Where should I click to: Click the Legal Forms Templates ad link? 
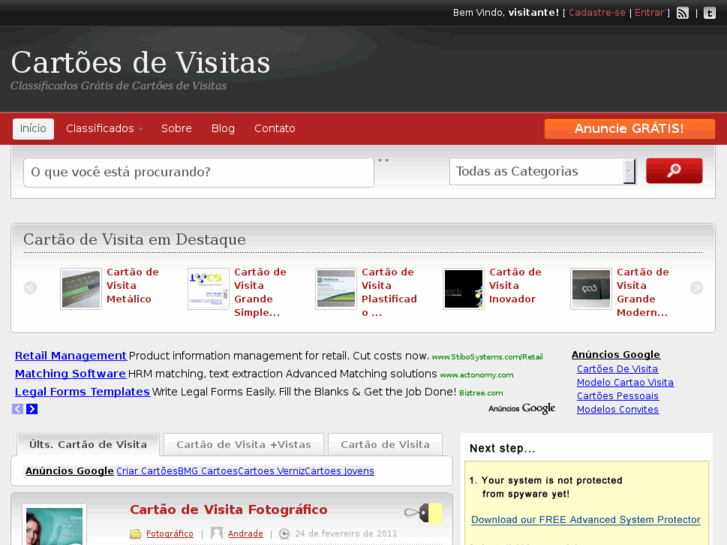coord(82,392)
